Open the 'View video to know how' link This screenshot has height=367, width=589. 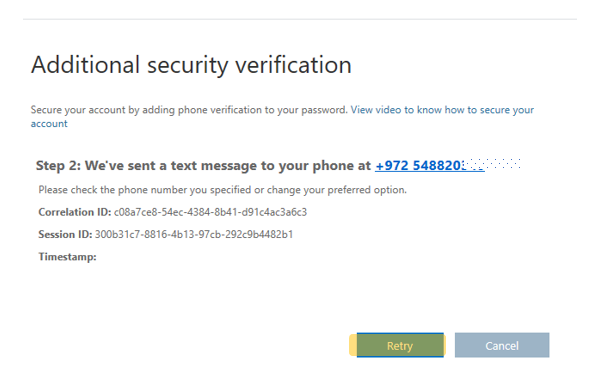(402, 110)
